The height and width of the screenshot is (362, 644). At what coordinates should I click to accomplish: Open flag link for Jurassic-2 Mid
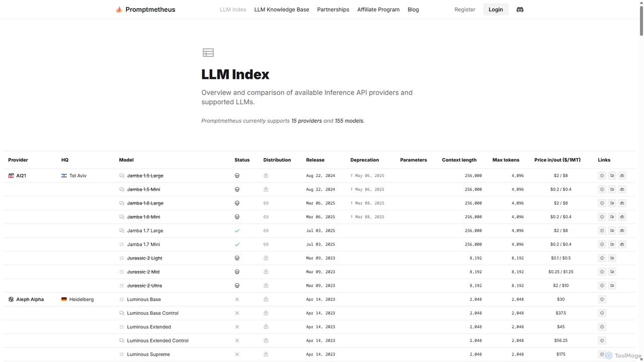(612, 272)
